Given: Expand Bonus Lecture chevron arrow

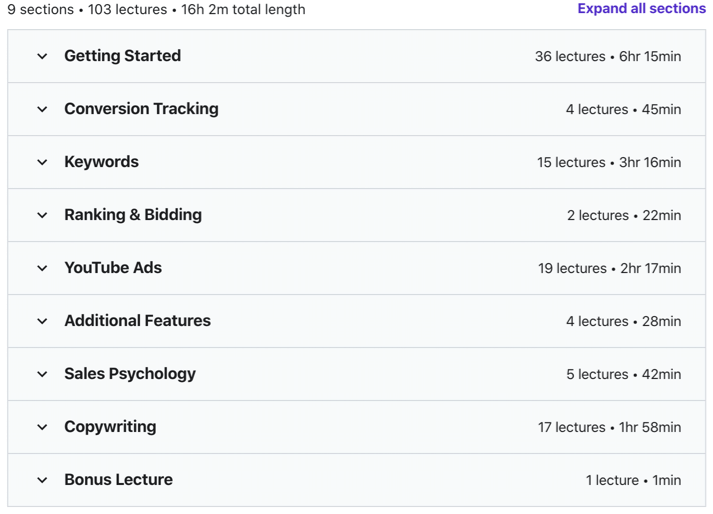Looking at the screenshot, I should click(x=42, y=480).
